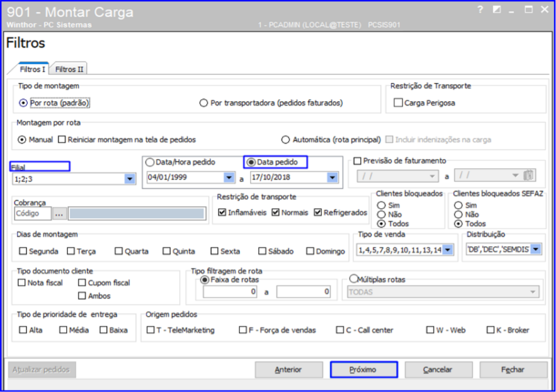The height and width of the screenshot is (392, 556).
Task: Select Automática (rota principal) option
Action: coord(285,140)
